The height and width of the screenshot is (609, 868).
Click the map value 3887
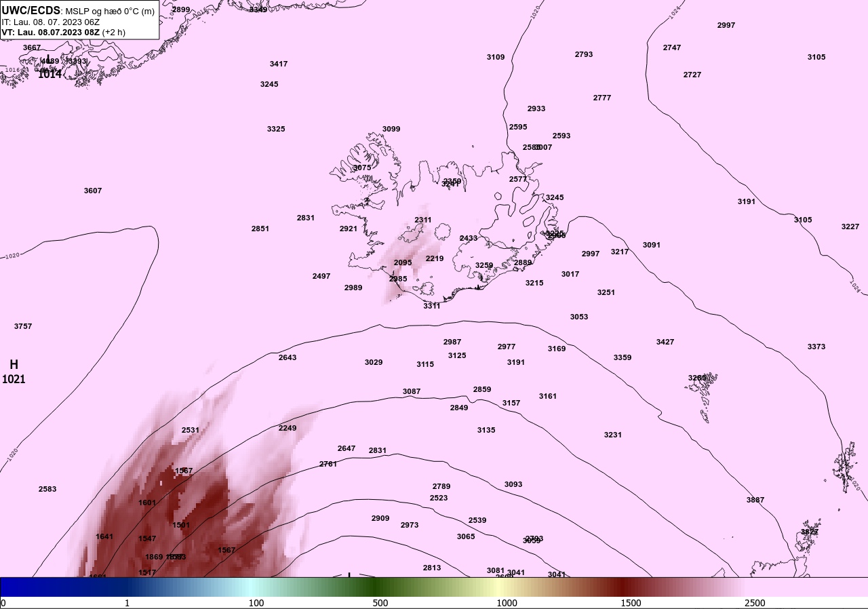click(755, 500)
